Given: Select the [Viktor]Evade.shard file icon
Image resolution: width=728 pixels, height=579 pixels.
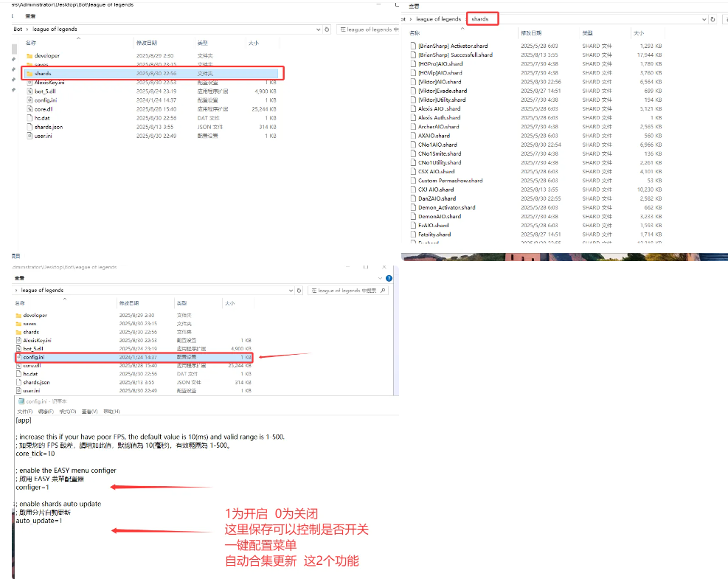Looking at the screenshot, I should pos(412,91).
